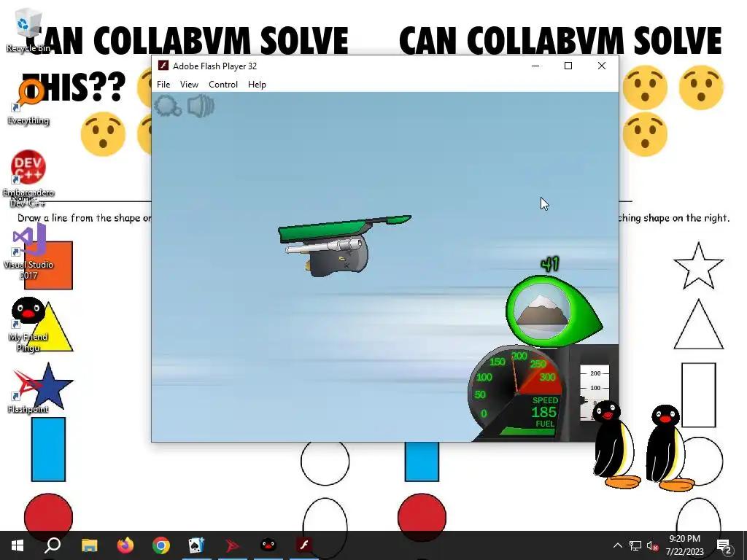Click the altitude gauge scale
747x560 pixels.
594,393
